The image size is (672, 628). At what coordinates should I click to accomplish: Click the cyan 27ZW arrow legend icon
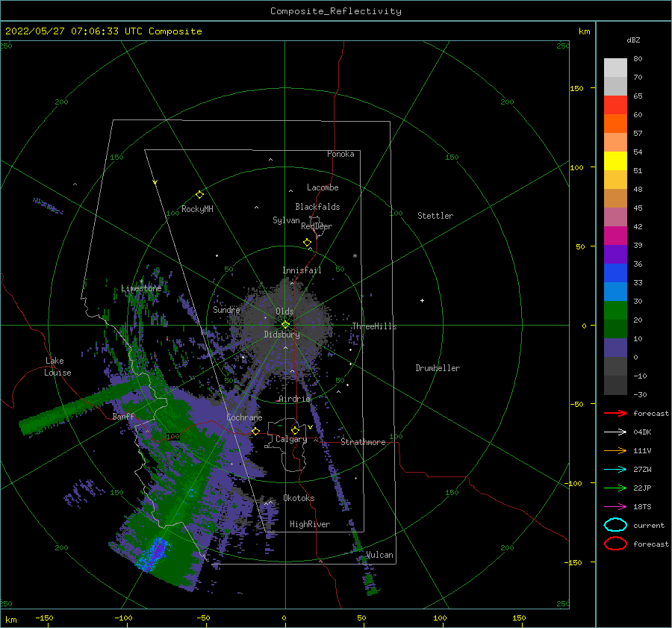pos(615,470)
